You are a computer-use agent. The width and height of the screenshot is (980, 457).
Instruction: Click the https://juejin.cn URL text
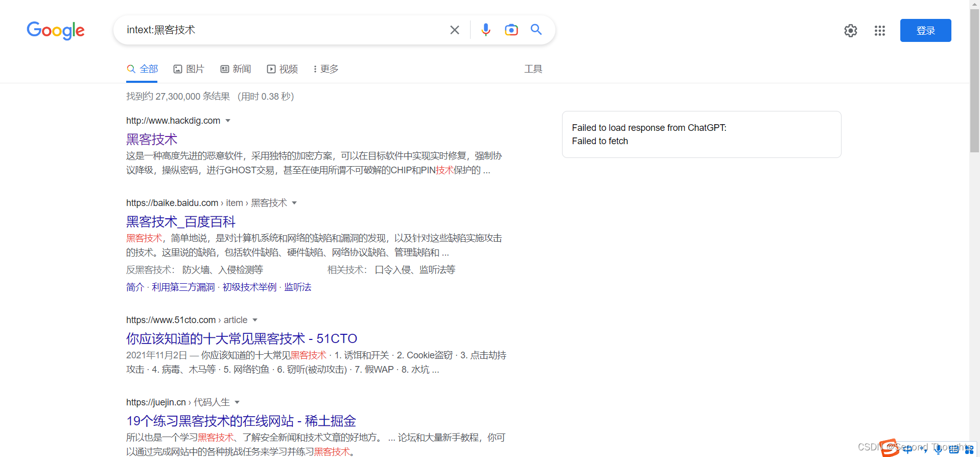pos(156,402)
